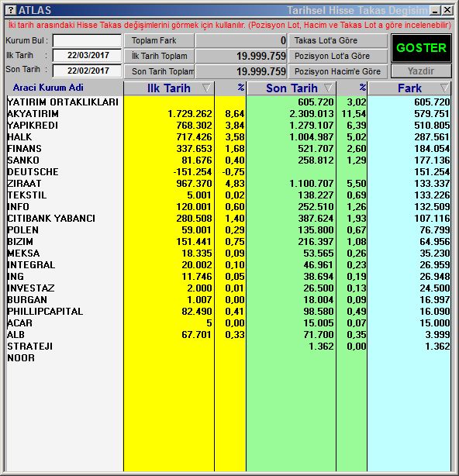Close the ATLAS window
Screen dimensions: 459x476
click(x=447, y=11)
